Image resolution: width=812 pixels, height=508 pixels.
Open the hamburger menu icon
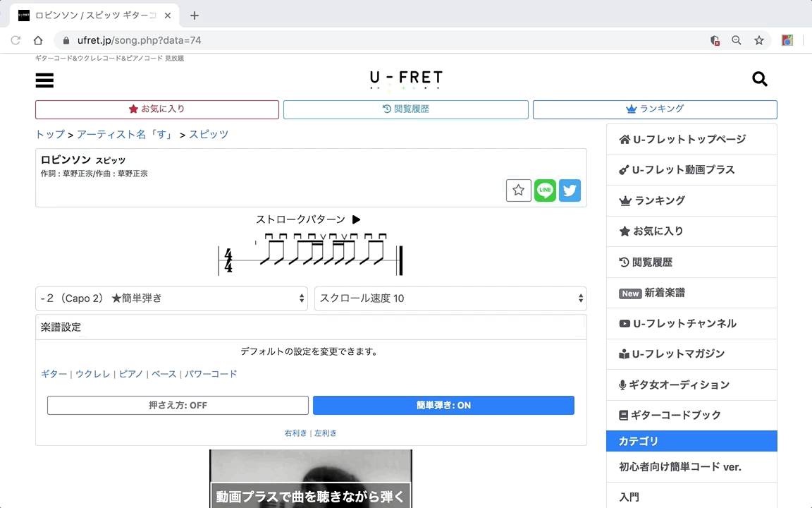44,80
